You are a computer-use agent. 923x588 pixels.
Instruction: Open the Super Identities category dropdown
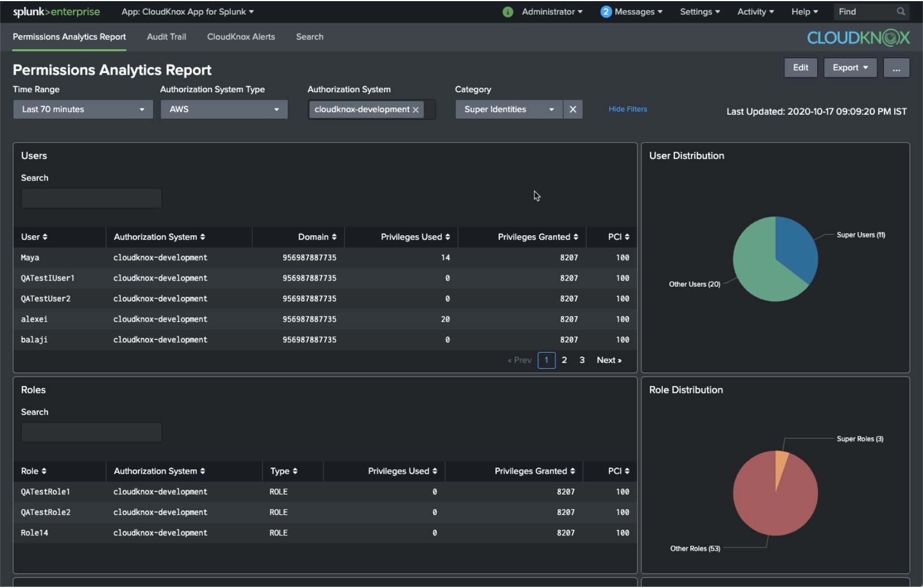[x=508, y=109]
